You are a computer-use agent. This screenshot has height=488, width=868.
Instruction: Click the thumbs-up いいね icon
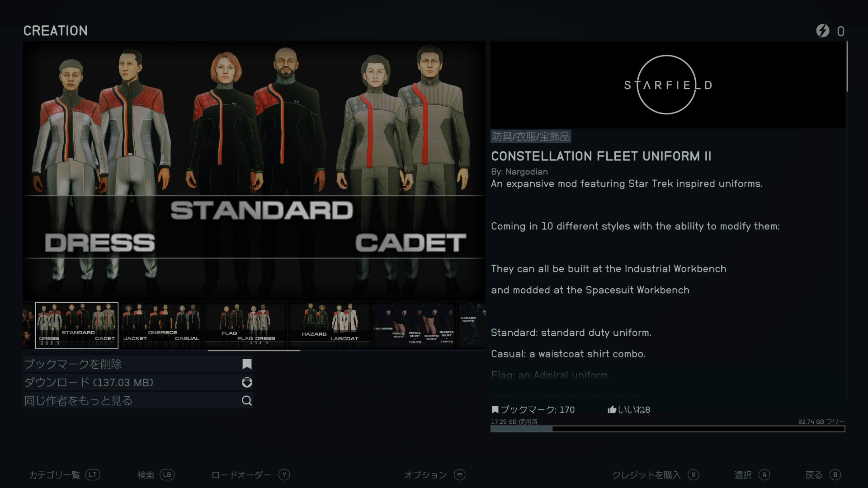[x=612, y=410]
